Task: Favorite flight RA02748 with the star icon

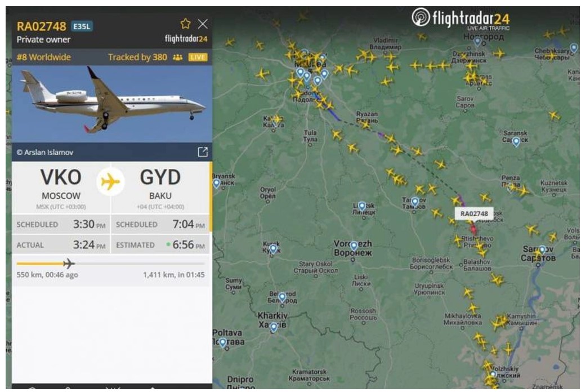Action: coord(185,24)
